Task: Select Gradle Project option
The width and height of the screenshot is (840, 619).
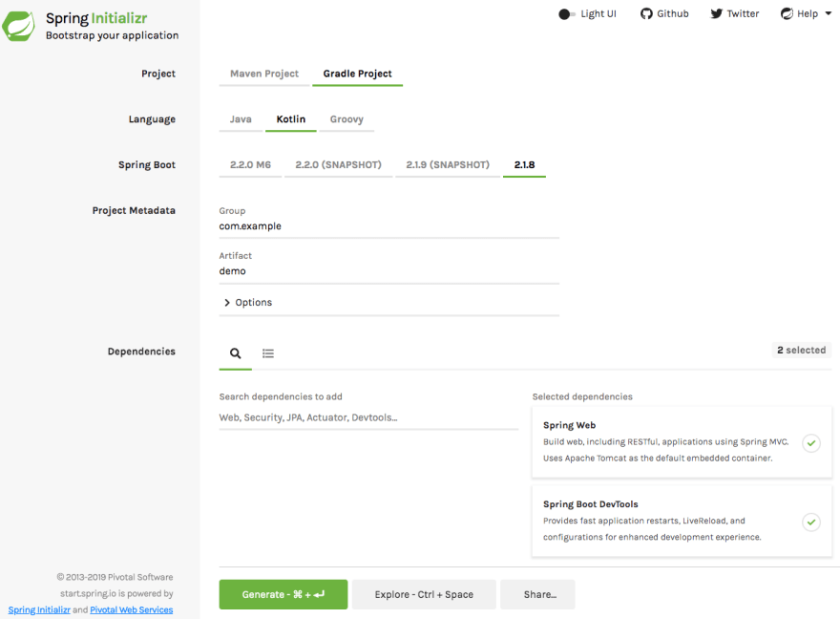Action: coord(357,74)
